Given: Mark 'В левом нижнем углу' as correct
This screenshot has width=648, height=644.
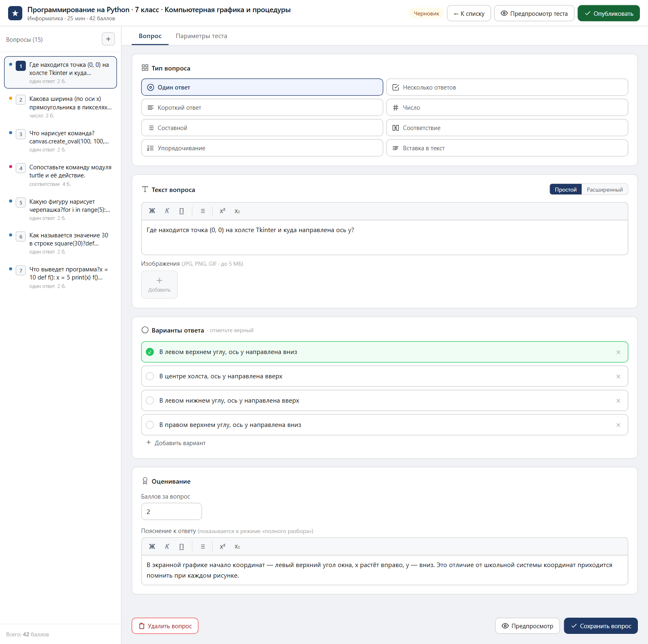Looking at the screenshot, I should click(x=150, y=401).
